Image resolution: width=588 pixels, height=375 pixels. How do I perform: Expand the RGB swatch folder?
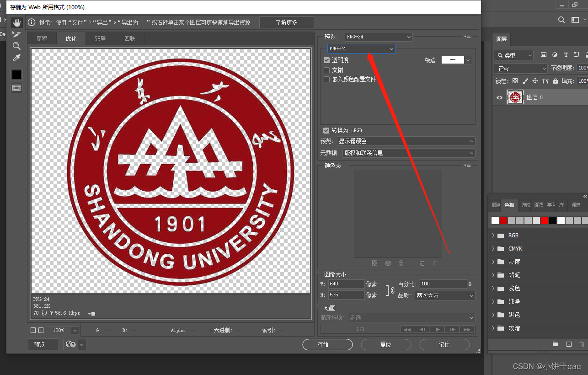[493, 235]
